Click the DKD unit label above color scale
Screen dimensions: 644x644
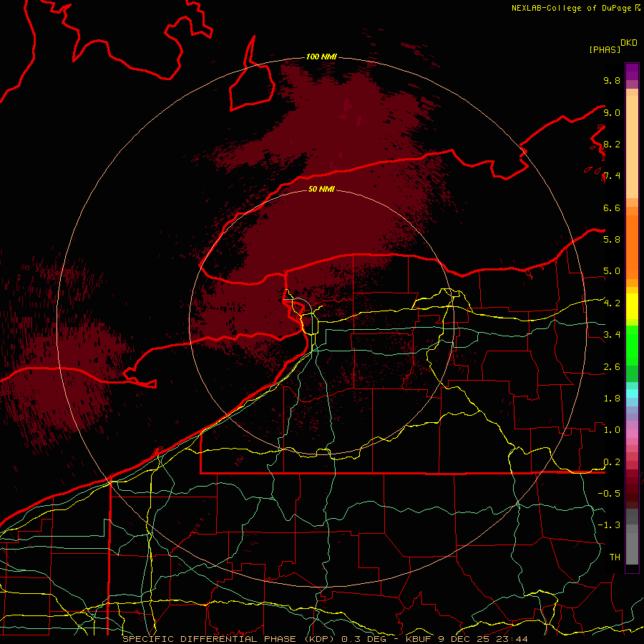click(629, 43)
